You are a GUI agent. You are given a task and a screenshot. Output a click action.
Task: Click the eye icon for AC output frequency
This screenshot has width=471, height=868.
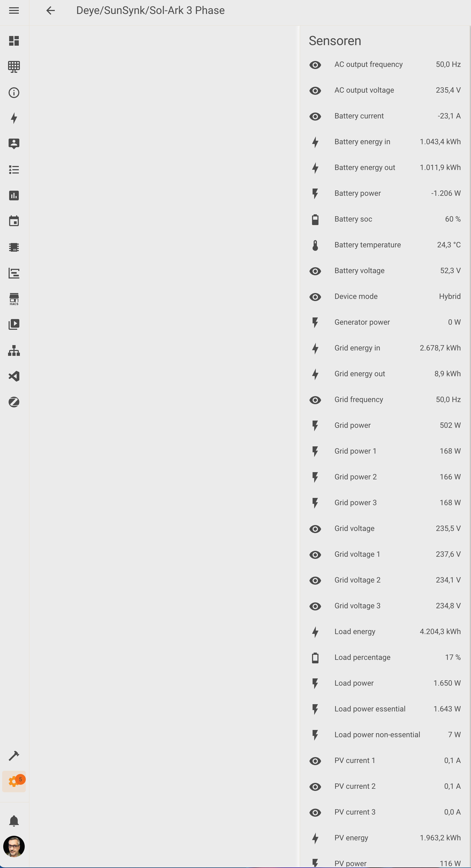(315, 65)
